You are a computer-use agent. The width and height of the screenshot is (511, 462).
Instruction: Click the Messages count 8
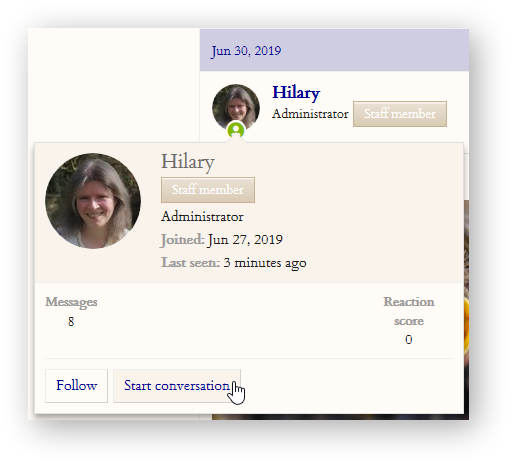click(x=71, y=321)
